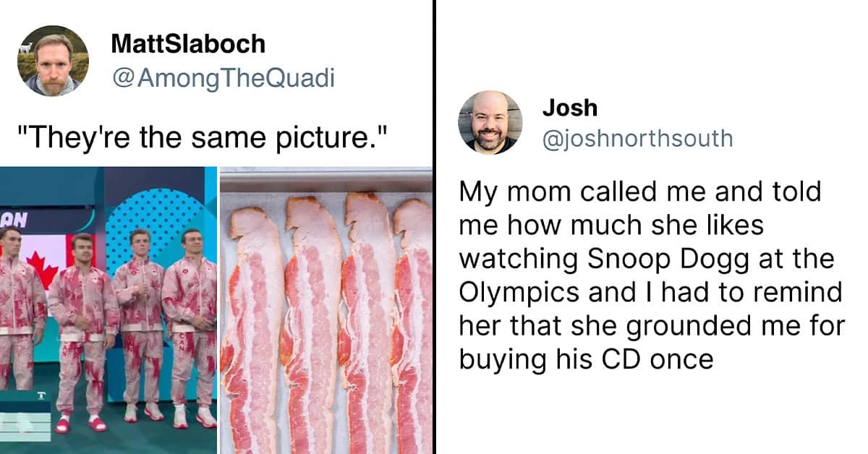868x454 pixels.
Task: Click the Snoop Dogg tweet text
Action: [x=652, y=275]
